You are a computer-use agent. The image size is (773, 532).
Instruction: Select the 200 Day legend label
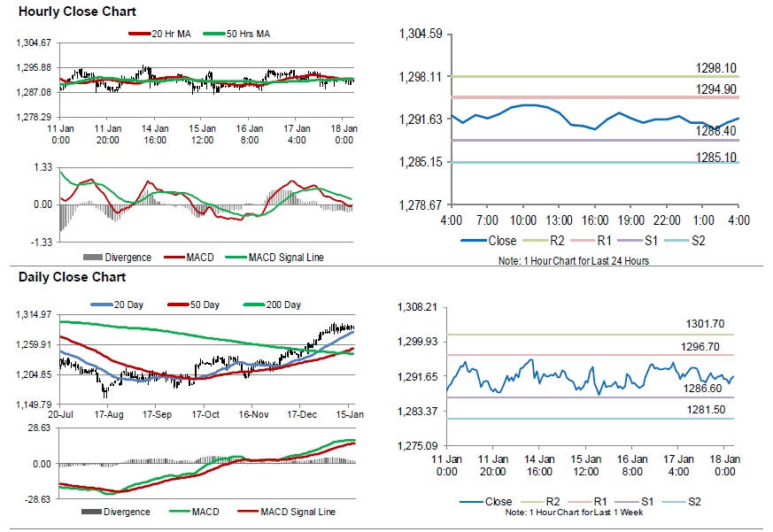[283, 305]
